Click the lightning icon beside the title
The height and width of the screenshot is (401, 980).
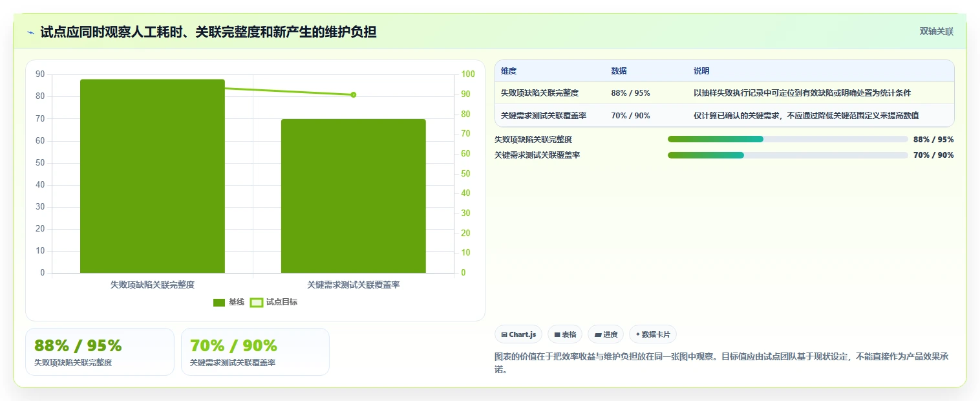click(x=30, y=32)
